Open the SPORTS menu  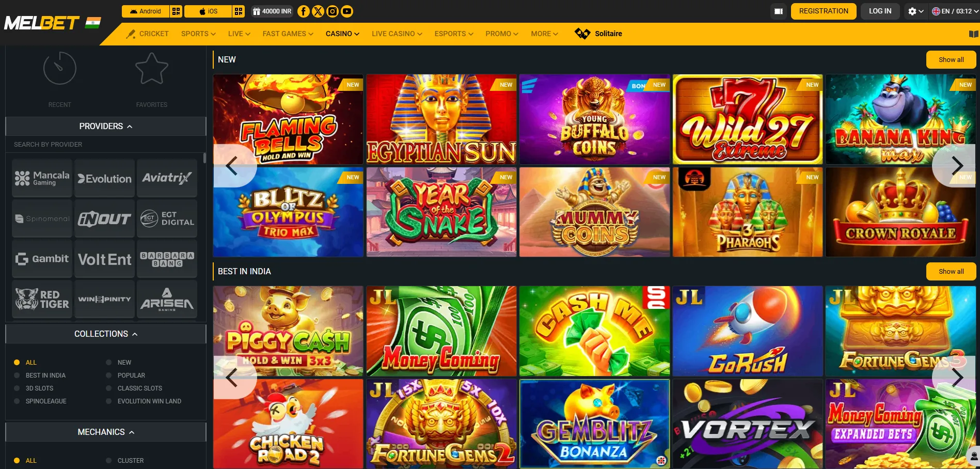point(198,34)
